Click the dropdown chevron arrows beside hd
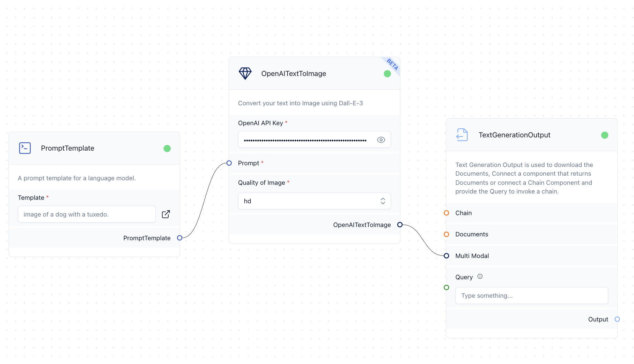Screen dimensions: 634x364 click(383, 201)
